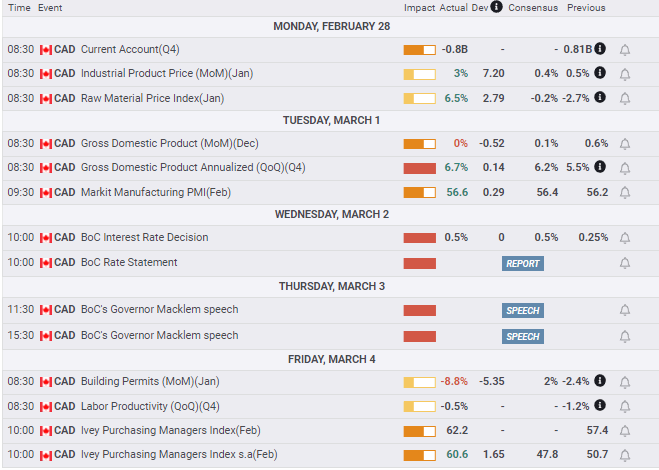
Task: Toggle alert bell for Ivey PMI s.a(Feb)
Action: tap(625, 456)
